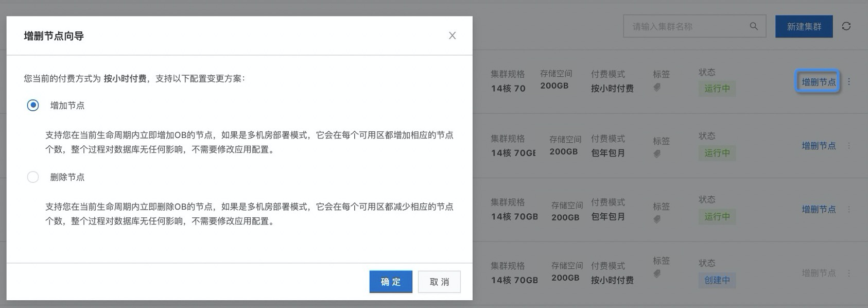This screenshot has width=868, height=308.
Task: Click the 确定 confirm button
Action: (390, 282)
